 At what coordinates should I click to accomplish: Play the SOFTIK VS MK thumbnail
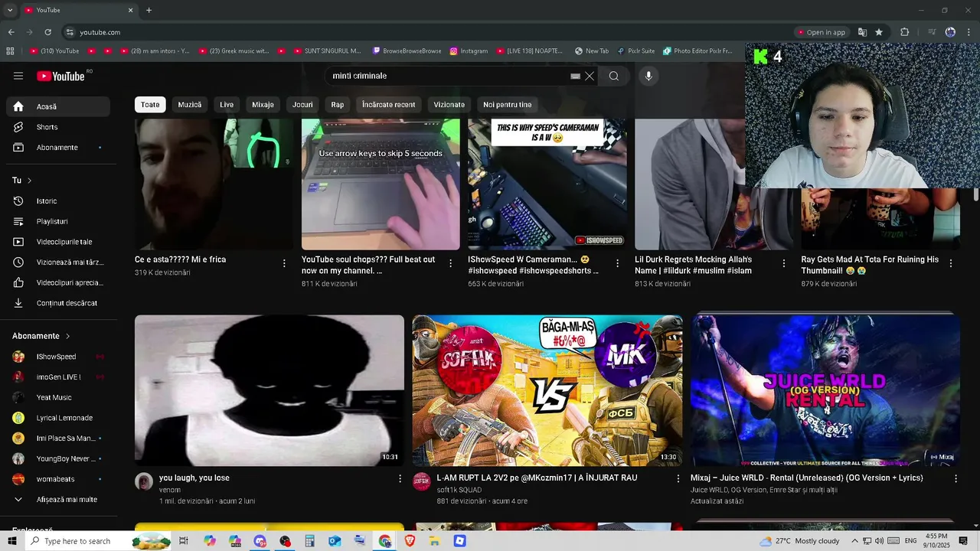[547, 390]
